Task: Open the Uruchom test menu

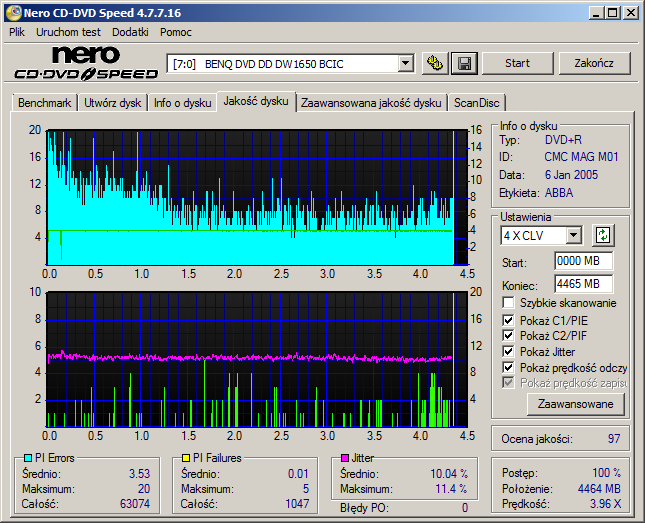Action: coord(68,32)
